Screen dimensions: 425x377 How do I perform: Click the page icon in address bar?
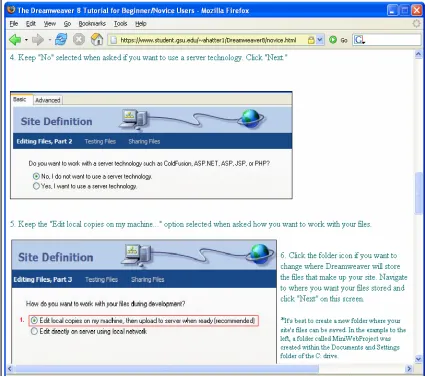point(113,40)
